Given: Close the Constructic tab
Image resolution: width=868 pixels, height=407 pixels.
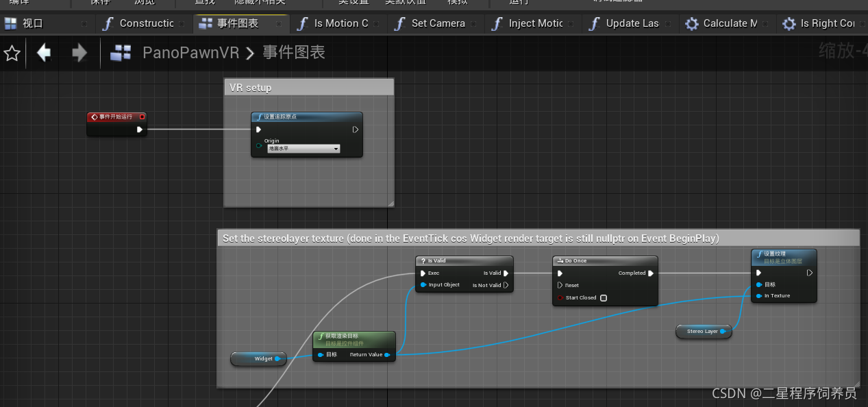Looking at the screenshot, I should coord(182,23).
